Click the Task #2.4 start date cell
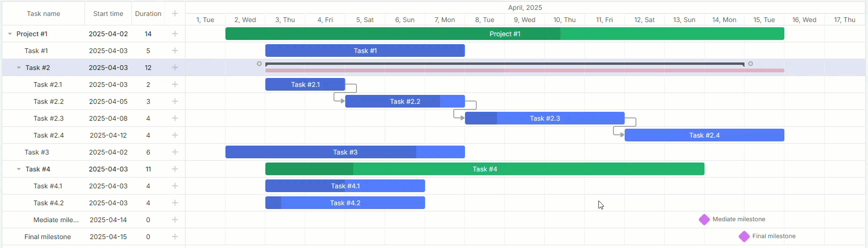The image size is (868, 248). pos(108,135)
